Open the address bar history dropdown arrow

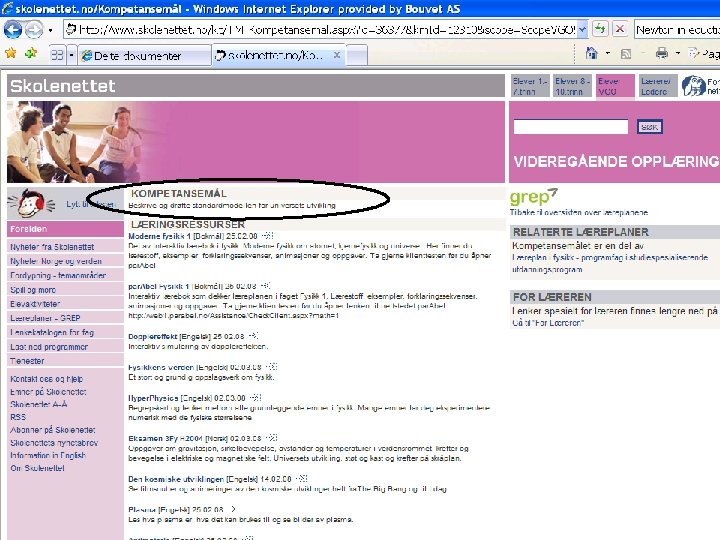click(582, 30)
